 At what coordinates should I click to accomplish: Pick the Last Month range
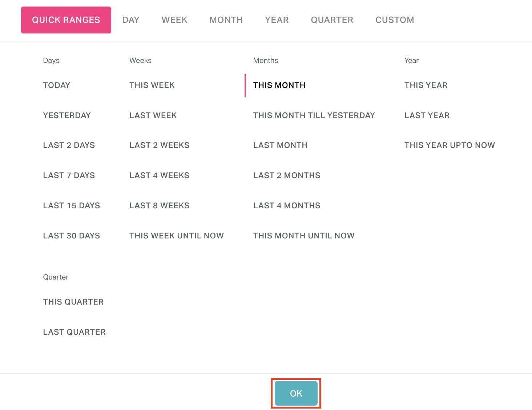[280, 145]
